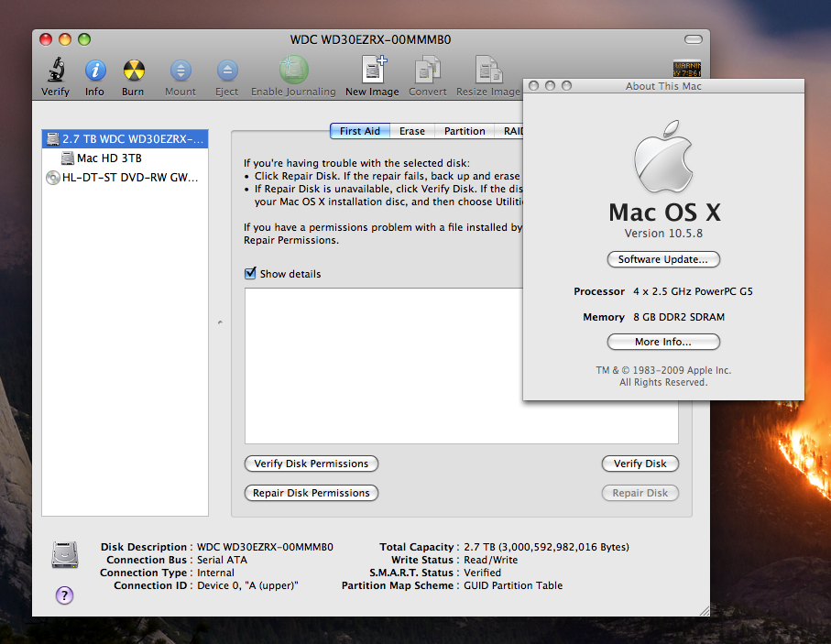Click inside the First Aid details log area

click(384, 366)
